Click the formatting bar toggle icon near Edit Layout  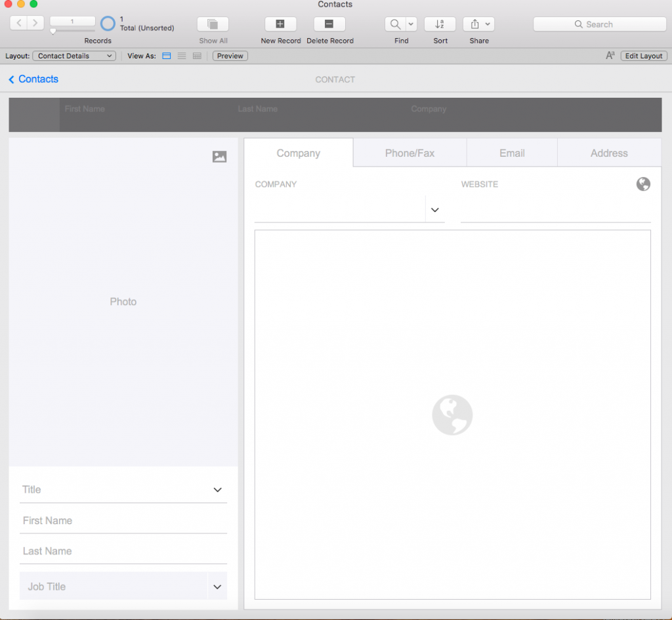(x=610, y=56)
